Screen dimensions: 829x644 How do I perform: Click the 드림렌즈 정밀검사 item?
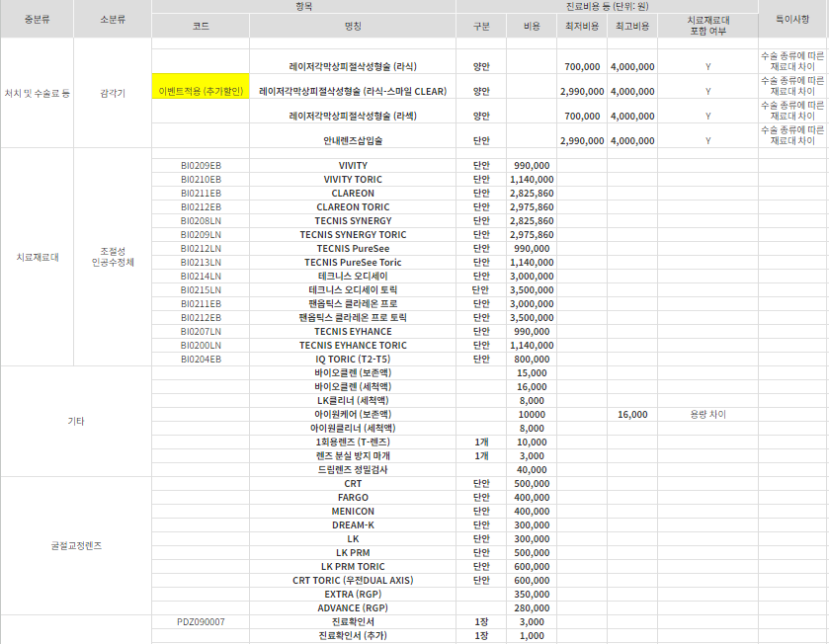[353, 469]
